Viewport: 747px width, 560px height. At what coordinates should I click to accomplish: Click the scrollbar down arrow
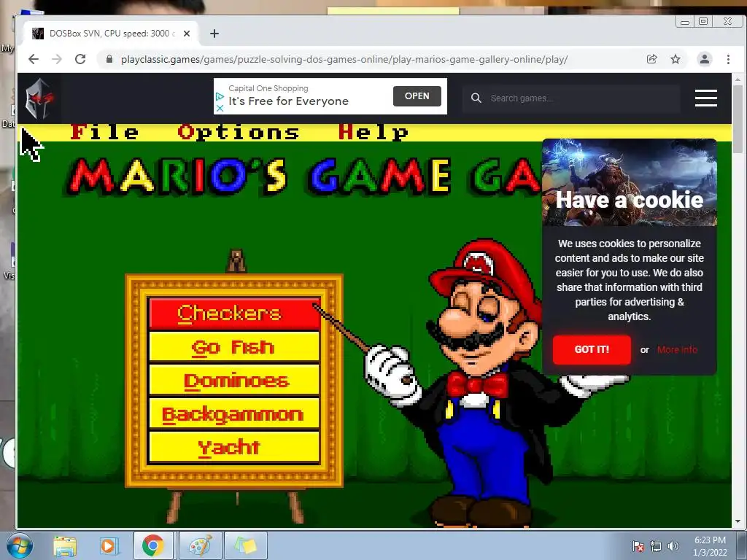pyautogui.click(x=738, y=522)
